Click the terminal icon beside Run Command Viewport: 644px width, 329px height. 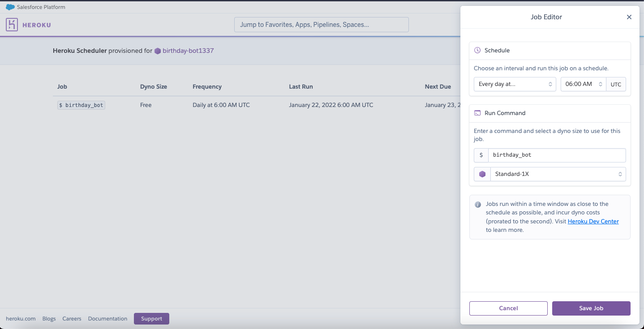click(x=477, y=113)
